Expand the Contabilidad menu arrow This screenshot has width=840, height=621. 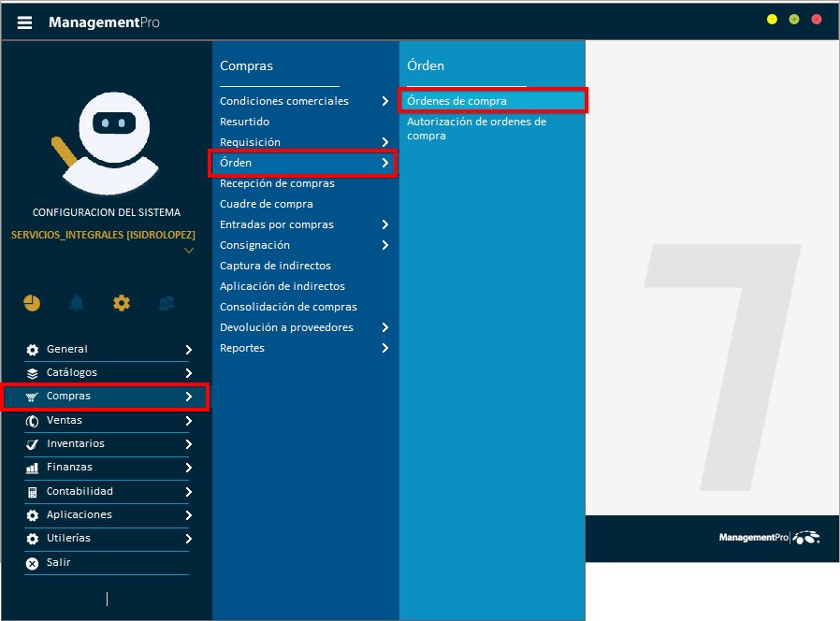[x=189, y=492]
